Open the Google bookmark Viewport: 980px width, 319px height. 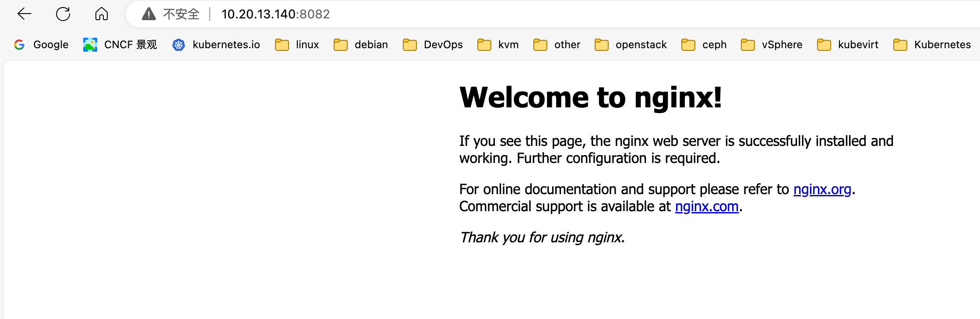tap(41, 45)
